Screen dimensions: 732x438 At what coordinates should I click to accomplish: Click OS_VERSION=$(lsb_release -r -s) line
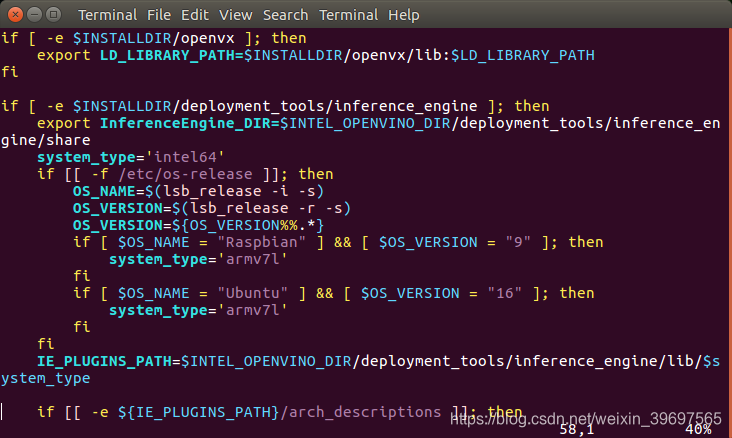tap(212, 208)
